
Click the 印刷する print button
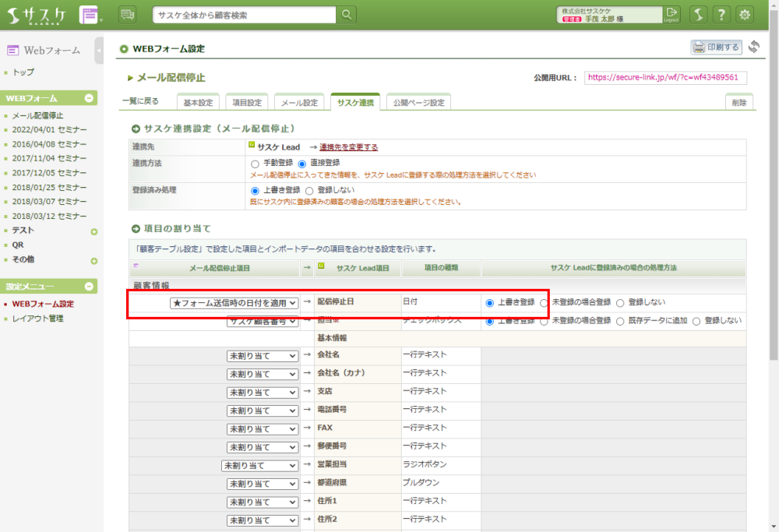[716, 47]
